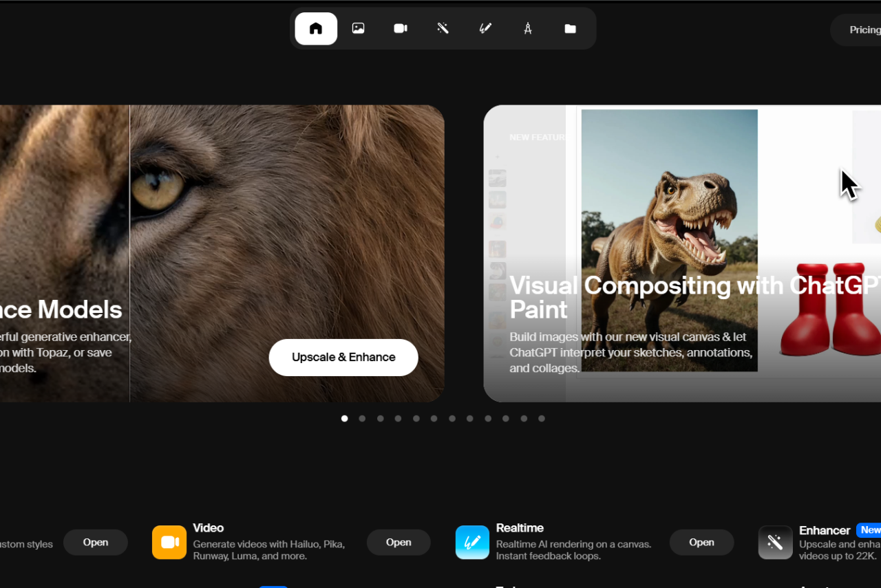Click the Enhancer wand tool icon

[775, 543]
